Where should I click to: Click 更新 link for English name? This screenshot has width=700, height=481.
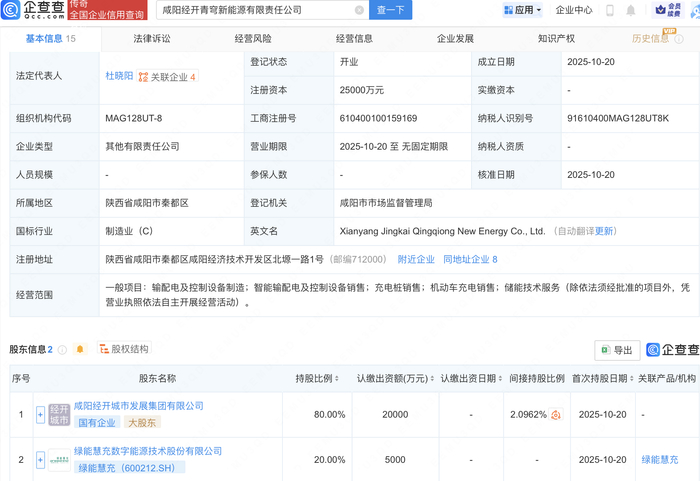(604, 231)
